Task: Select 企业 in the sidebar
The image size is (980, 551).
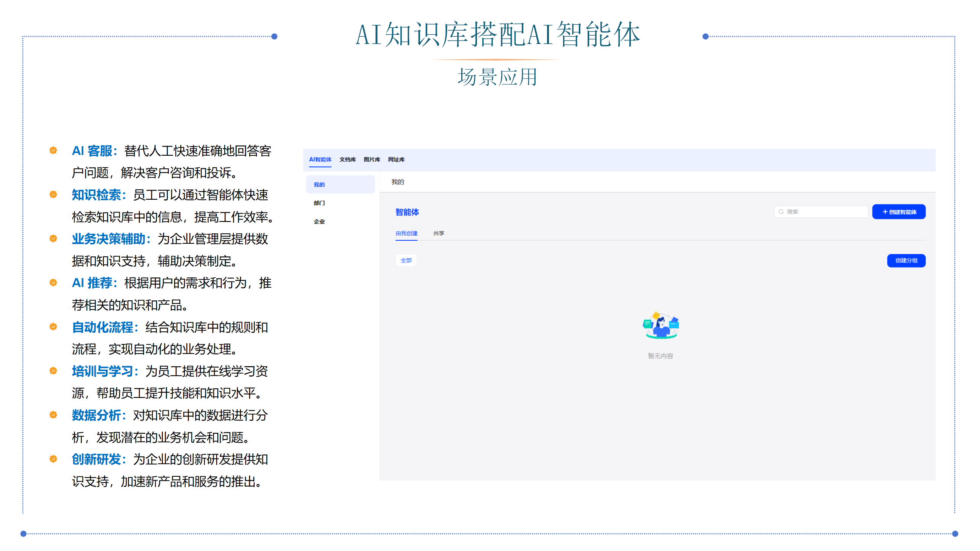Action: (319, 222)
